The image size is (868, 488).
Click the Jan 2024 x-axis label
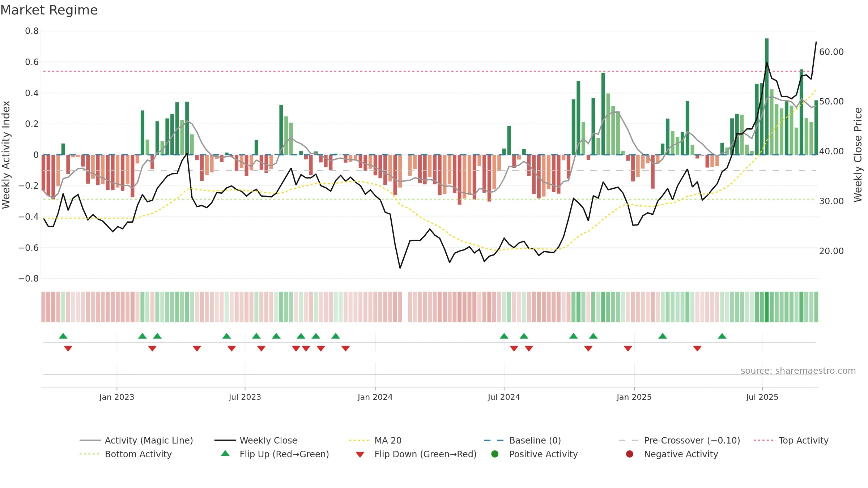(375, 397)
